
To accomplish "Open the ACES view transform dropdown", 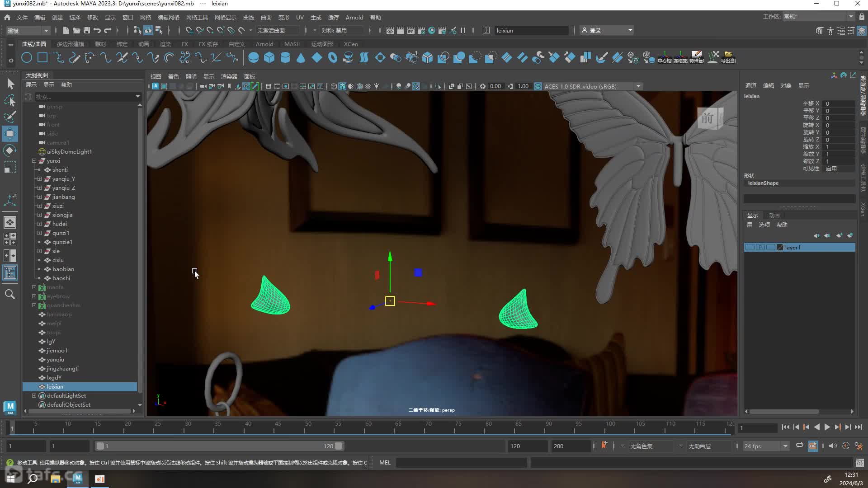I will point(638,86).
